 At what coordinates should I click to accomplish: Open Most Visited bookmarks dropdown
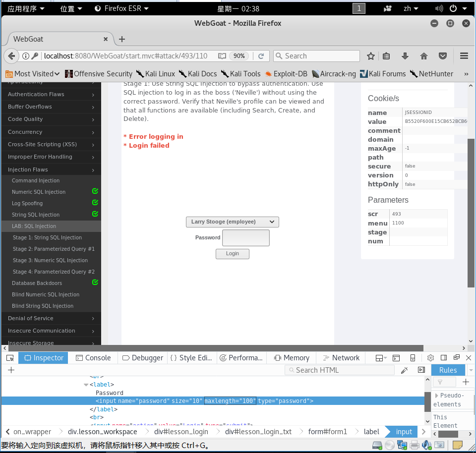pyautogui.click(x=33, y=74)
